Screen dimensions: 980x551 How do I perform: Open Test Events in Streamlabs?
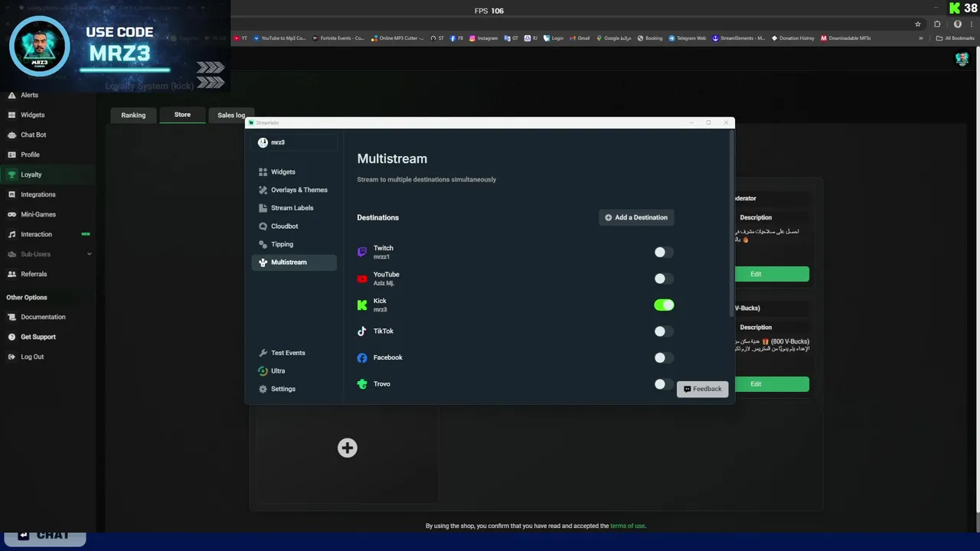pos(293,353)
